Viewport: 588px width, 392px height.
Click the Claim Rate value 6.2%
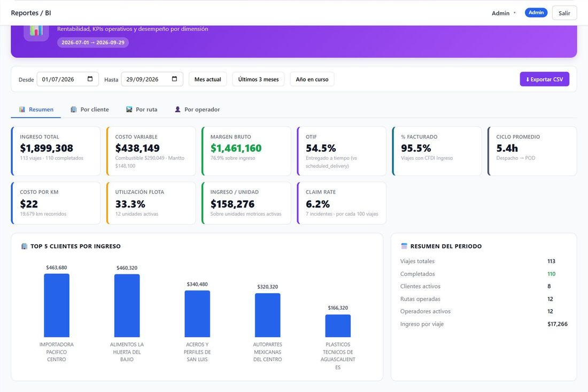318,204
